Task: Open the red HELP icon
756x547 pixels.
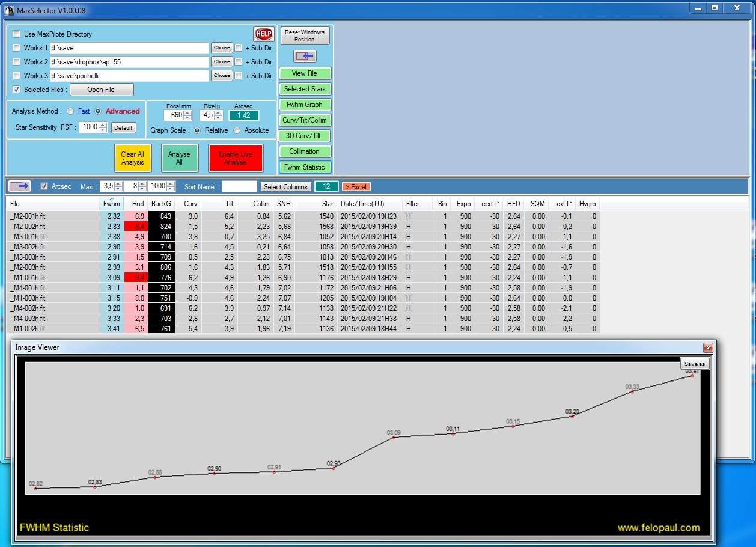Action: click(263, 34)
